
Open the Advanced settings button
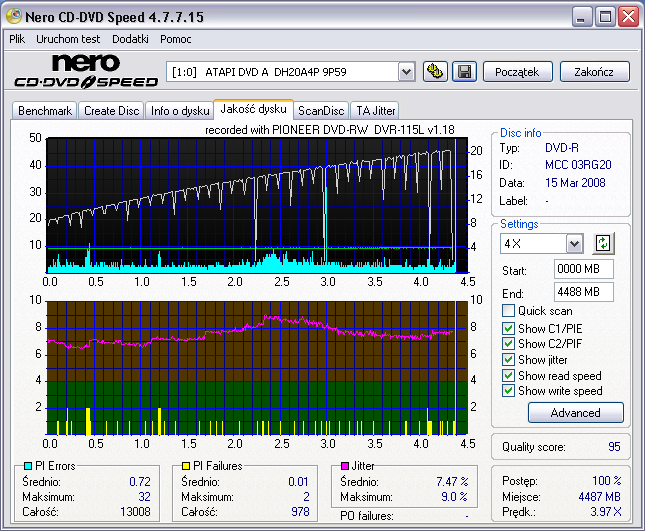(x=575, y=413)
